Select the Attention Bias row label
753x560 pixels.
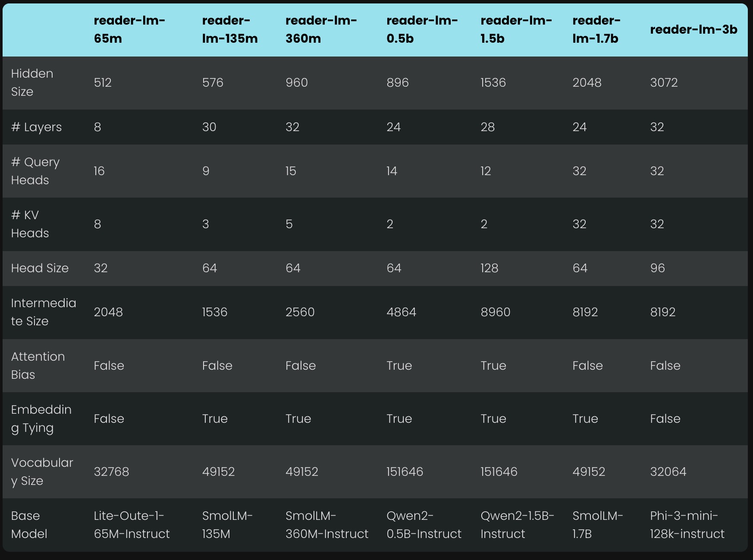[38, 365]
